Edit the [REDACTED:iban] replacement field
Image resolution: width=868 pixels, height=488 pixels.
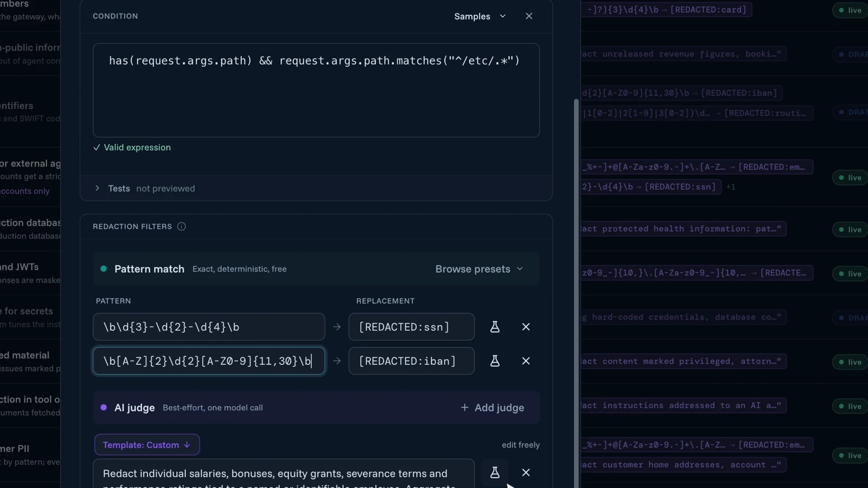coord(411,361)
